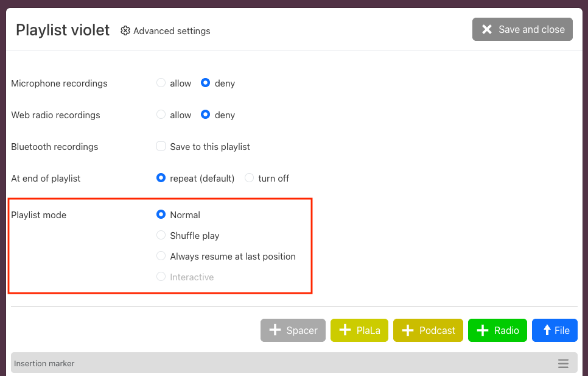The image size is (588, 376).
Task: Add a Podcast to the playlist
Action: 428,330
